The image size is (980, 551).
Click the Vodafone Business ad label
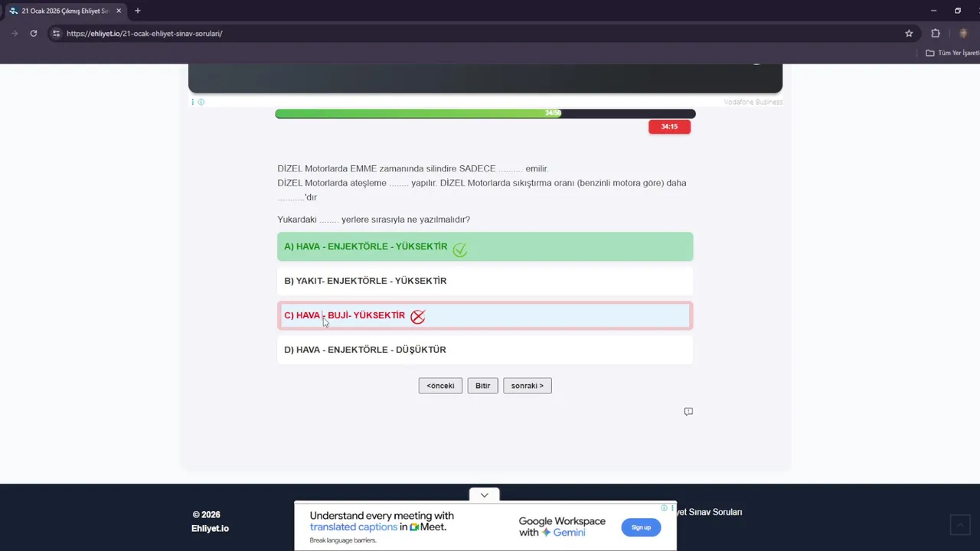click(x=753, y=102)
